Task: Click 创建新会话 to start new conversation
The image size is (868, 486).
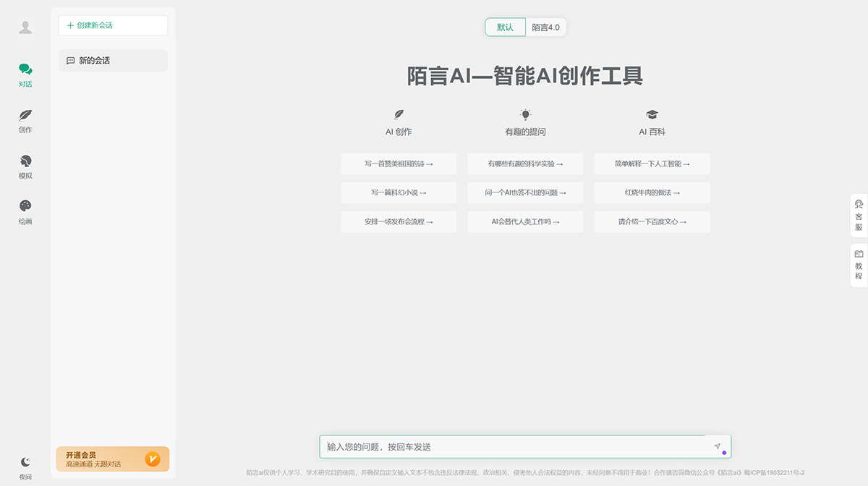Action: click(x=113, y=25)
